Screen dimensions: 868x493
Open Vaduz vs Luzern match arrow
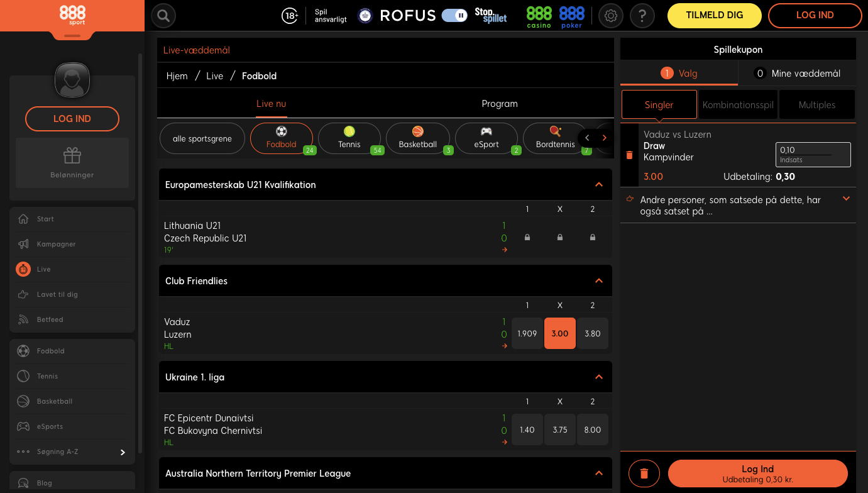pos(505,346)
